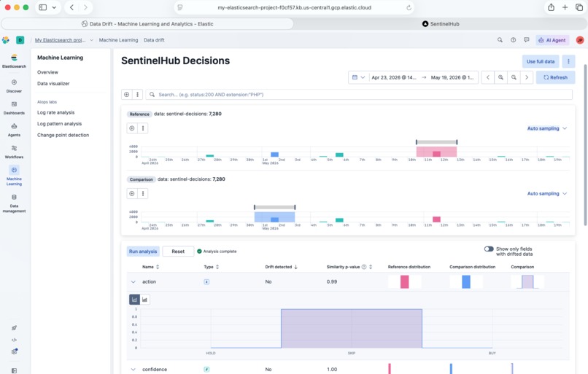588x374 pixels.
Task: Sort by Similarity p-value column
Action: (349, 267)
